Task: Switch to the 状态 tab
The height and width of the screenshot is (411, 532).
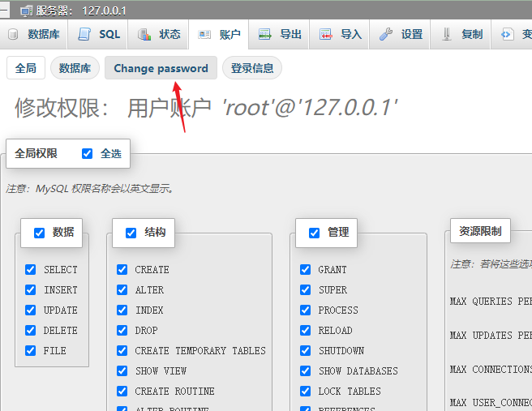Action: point(158,34)
